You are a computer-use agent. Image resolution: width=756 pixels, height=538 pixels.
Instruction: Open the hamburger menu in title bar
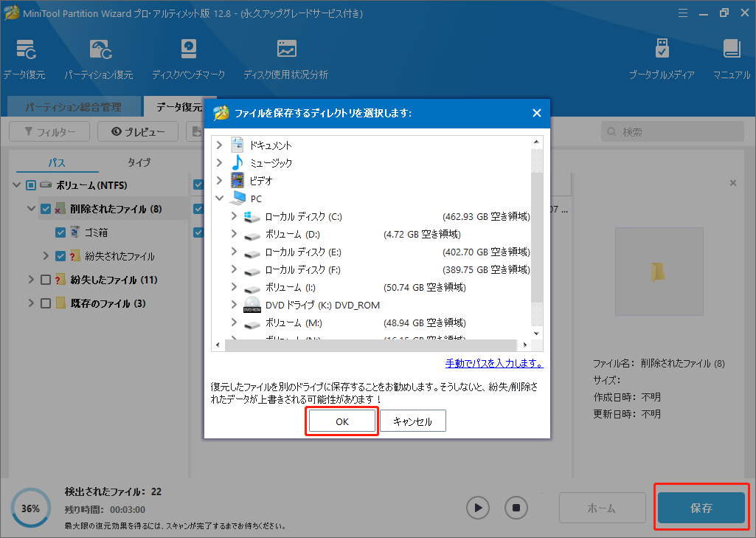click(683, 13)
